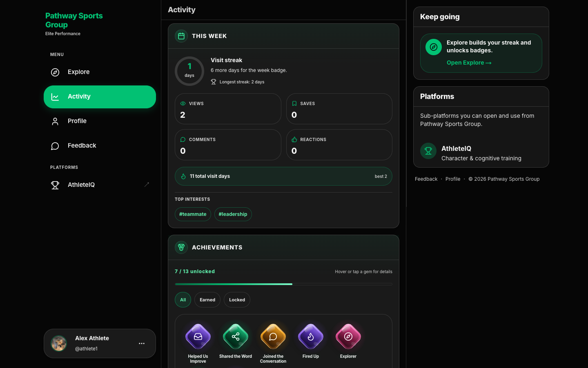588x368 pixels.
Task: Click the AthleteIQ trophy icon in Platforms panel
Action: click(x=428, y=151)
